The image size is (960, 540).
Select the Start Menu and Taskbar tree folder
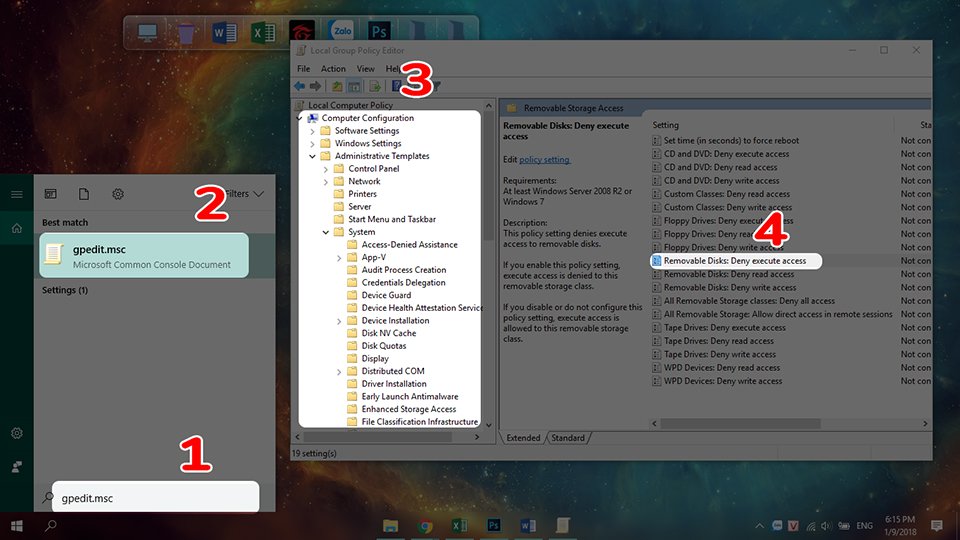click(x=392, y=219)
